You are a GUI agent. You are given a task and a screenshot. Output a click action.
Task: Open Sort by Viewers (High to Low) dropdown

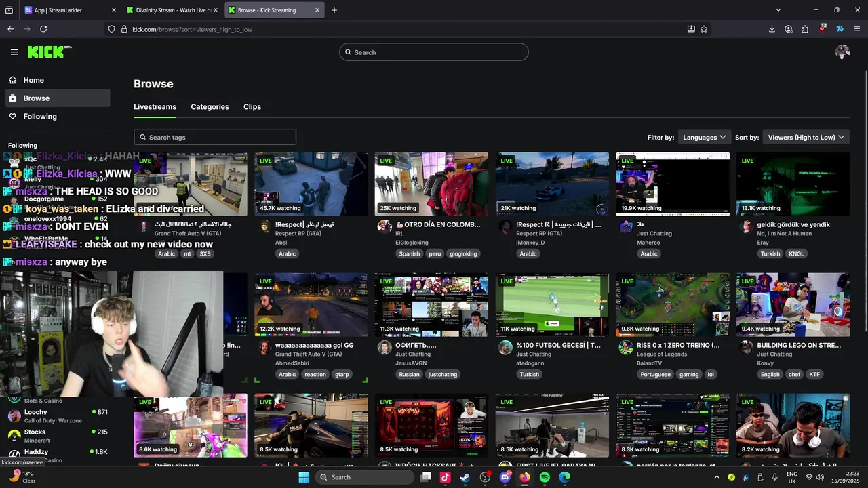tap(806, 137)
